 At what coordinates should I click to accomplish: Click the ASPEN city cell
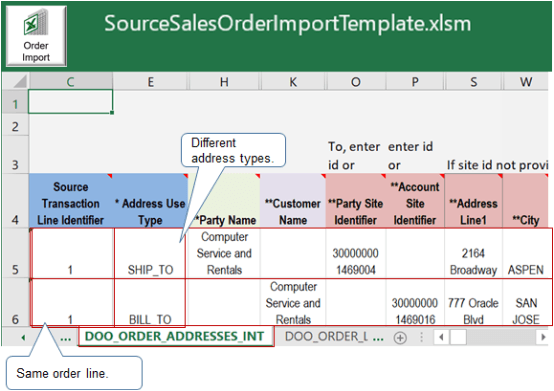[x=526, y=253]
